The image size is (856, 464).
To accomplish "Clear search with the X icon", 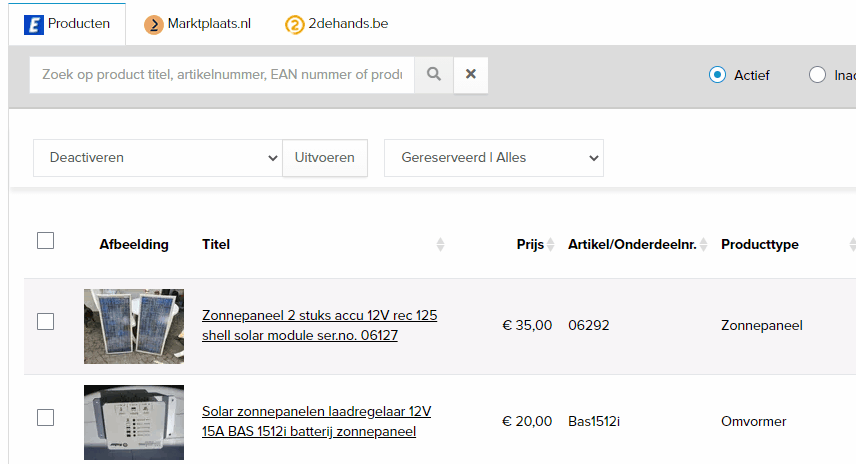I will pyautogui.click(x=471, y=74).
